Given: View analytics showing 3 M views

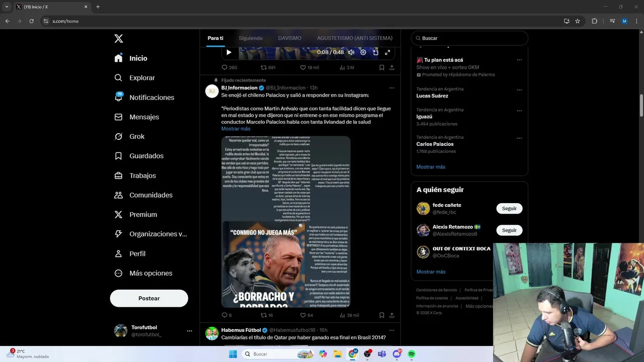Looking at the screenshot, I should pyautogui.click(x=347, y=67).
